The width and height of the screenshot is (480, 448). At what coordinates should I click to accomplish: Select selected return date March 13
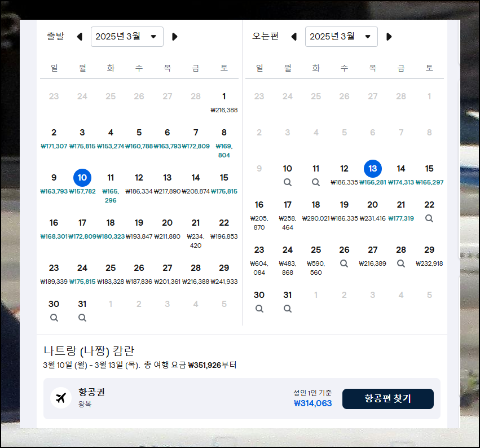coord(373,168)
